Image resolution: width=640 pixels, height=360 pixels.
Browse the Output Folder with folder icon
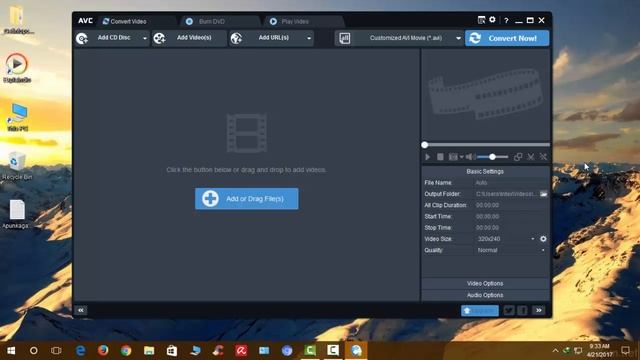[x=544, y=194]
